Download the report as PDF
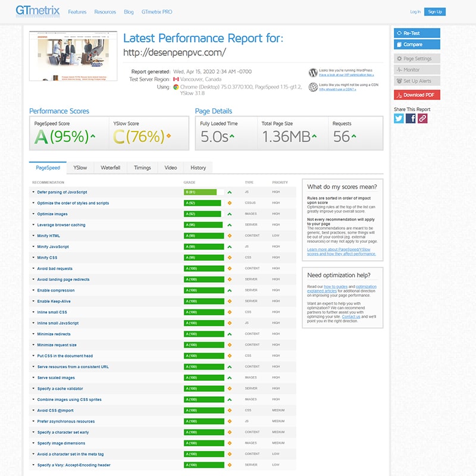The image size is (476, 476). [x=416, y=95]
